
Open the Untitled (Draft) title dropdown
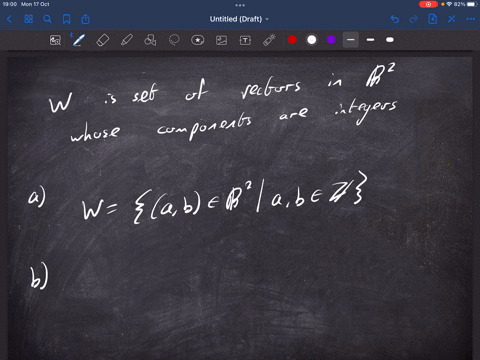point(239,19)
